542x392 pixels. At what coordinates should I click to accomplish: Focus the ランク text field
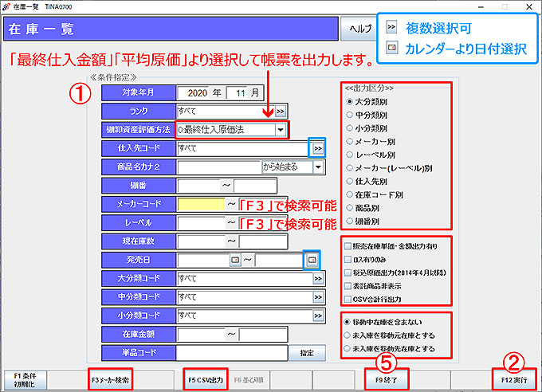point(226,112)
